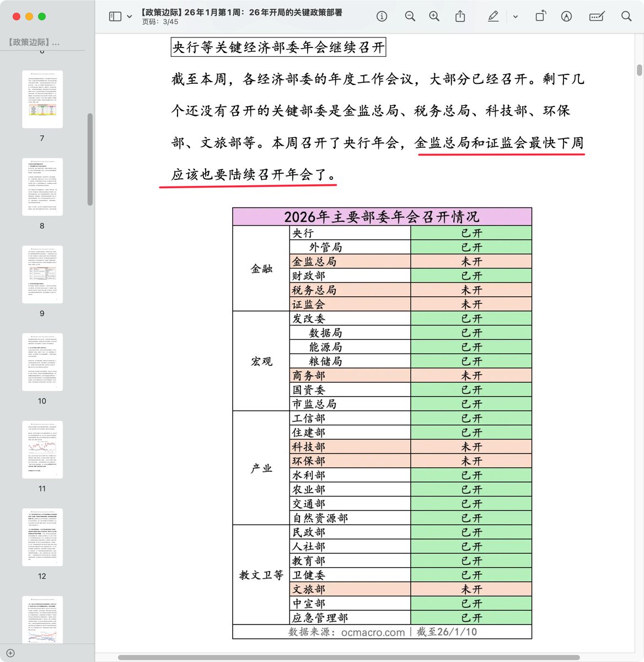Click the 民政部 table cell
Viewport: 644px width, 662px height.
pos(350,532)
